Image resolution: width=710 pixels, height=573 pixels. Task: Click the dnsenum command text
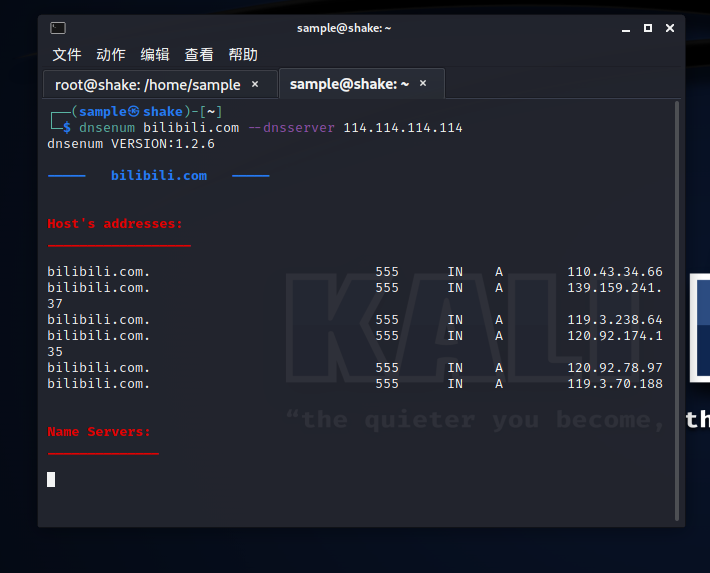click(107, 128)
